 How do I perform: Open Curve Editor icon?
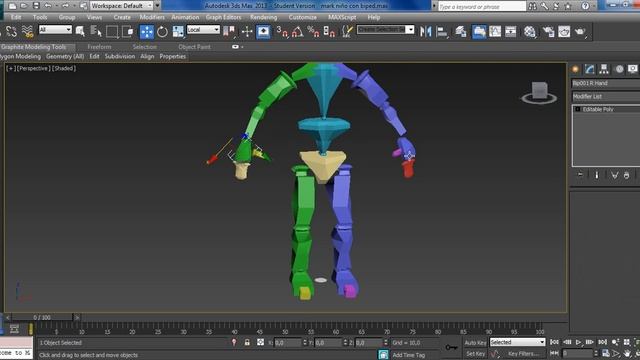tap(495, 31)
